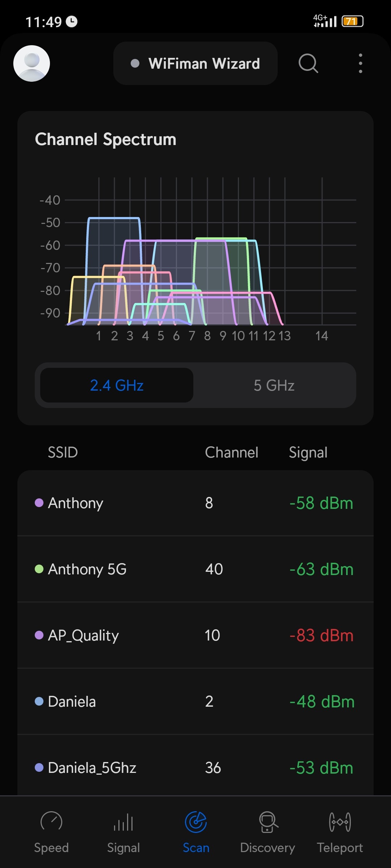Select the Anthony 5G network row
The image size is (391, 868).
pos(195,569)
